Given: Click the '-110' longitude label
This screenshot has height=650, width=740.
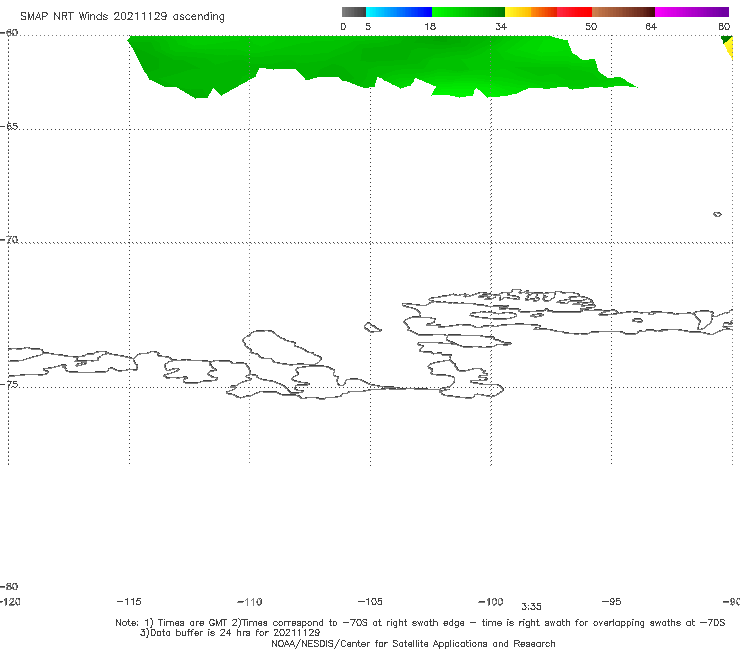Looking at the screenshot, I should click(250, 602).
